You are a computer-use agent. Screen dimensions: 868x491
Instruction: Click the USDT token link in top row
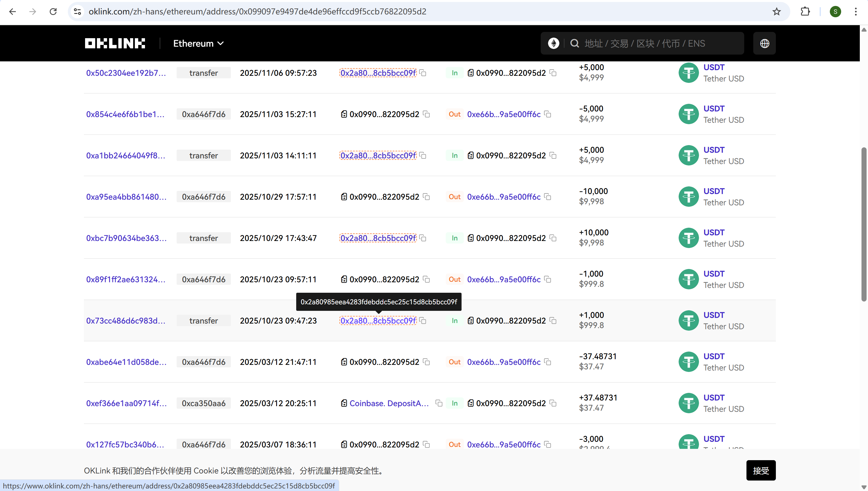pyautogui.click(x=714, y=67)
